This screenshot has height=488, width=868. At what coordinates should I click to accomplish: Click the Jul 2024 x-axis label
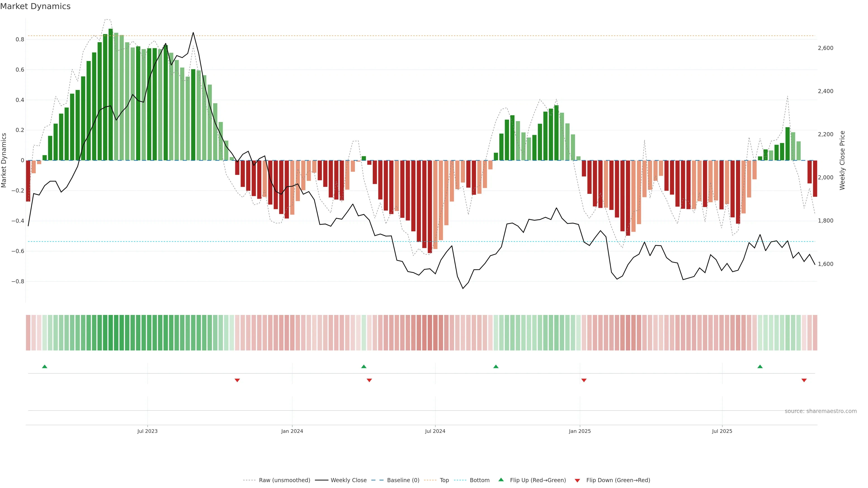[435, 431]
